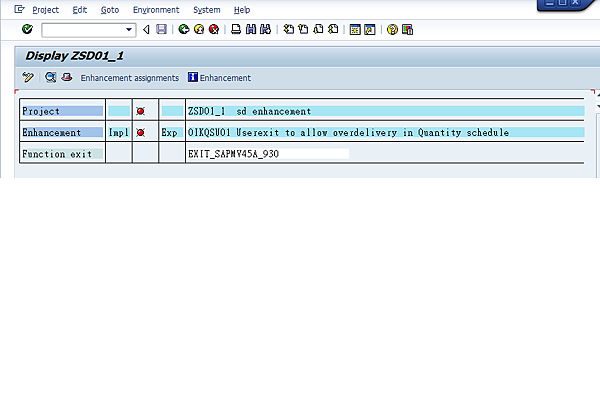Screen dimensions: 600x411
Task: Click the Enhancement info button
Action: point(219,78)
